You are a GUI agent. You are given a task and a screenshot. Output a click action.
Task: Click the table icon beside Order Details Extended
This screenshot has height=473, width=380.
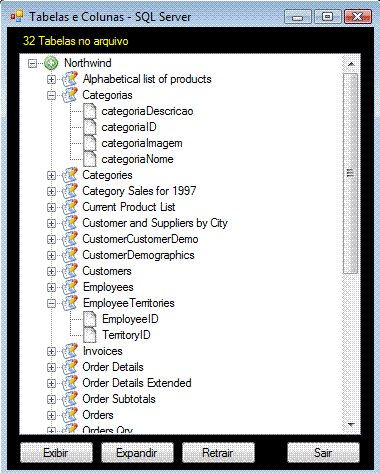pyautogui.click(x=70, y=383)
